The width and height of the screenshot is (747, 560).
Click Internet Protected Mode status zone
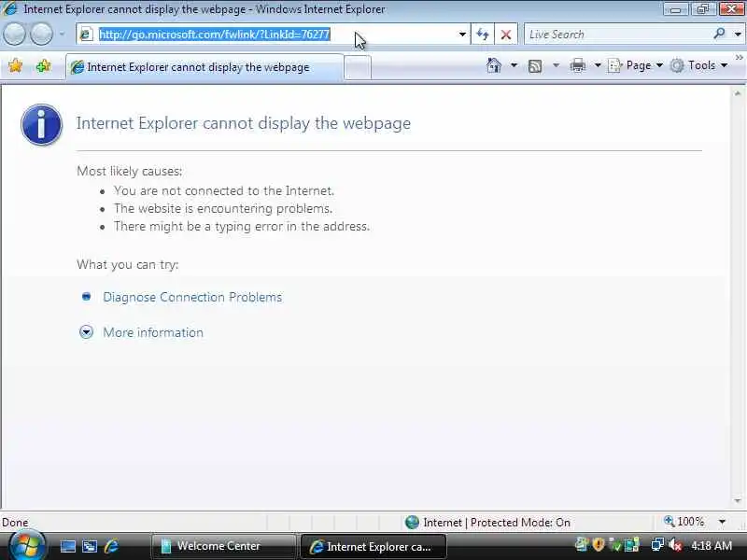click(x=487, y=523)
